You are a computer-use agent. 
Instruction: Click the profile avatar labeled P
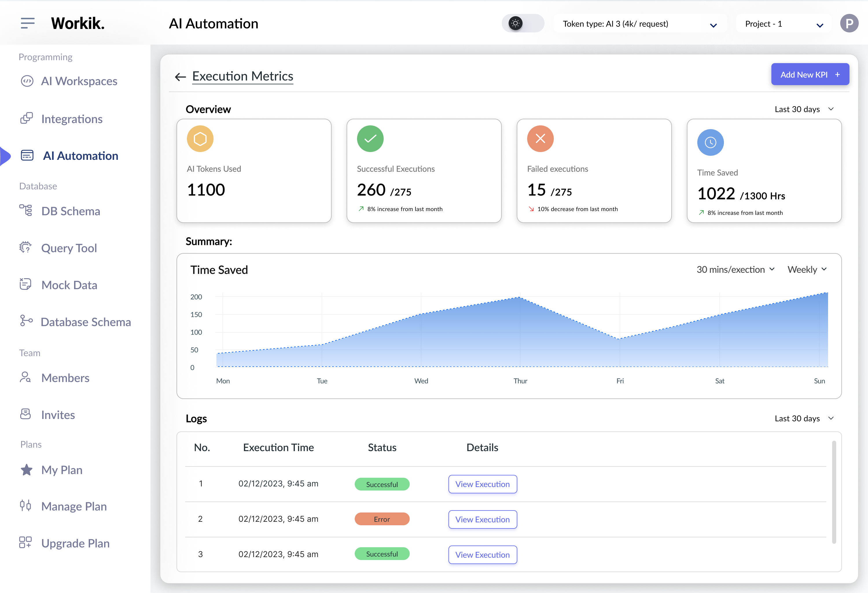pos(849,23)
